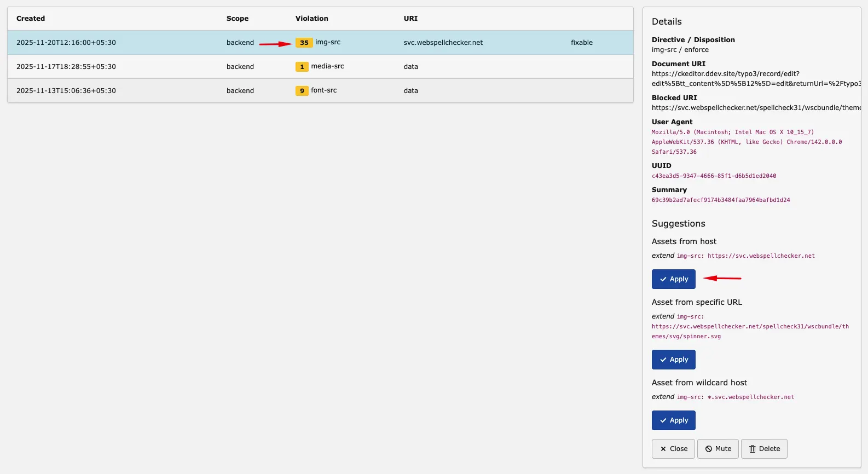Image resolution: width=868 pixels, height=474 pixels.
Task: Click 'data' URI in media-src row
Action: click(411, 67)
